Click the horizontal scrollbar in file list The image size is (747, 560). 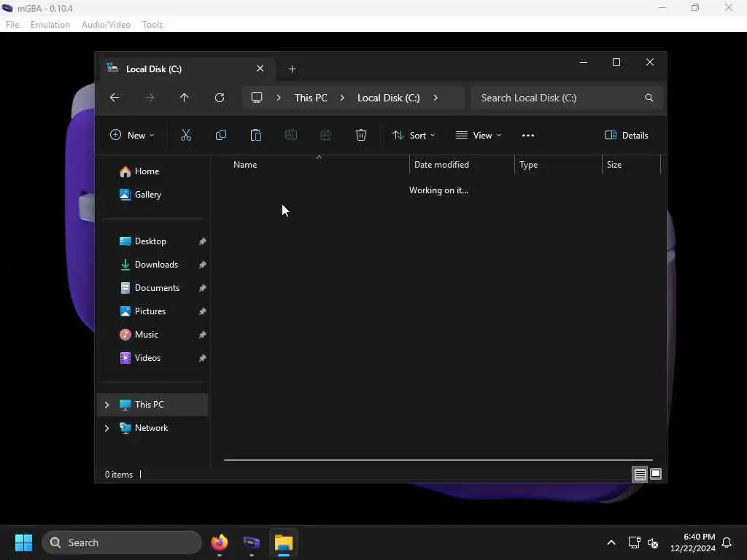(438, 460)
